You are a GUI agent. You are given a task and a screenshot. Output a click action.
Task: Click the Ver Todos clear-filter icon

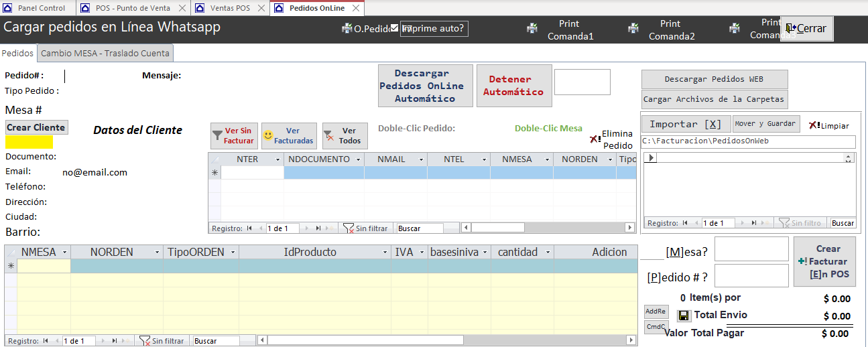pos(329,136)
